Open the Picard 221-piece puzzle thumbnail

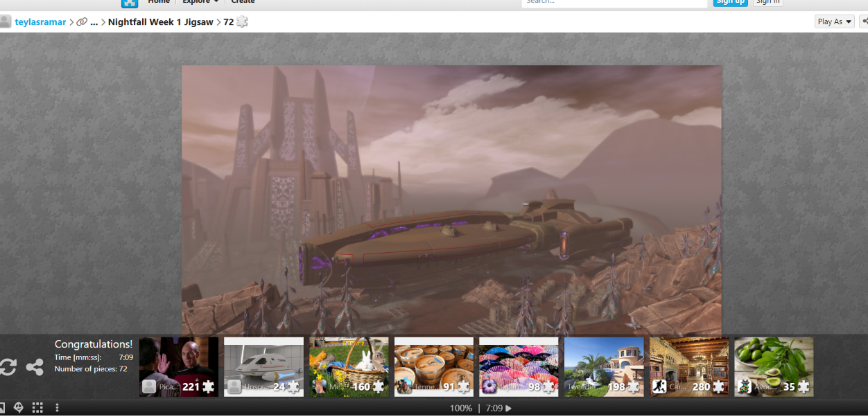179,367
